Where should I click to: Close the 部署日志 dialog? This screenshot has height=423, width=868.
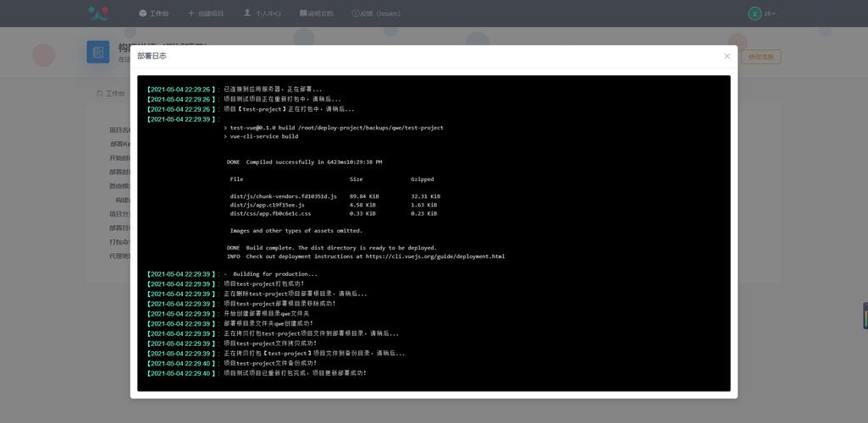(727, 57)
